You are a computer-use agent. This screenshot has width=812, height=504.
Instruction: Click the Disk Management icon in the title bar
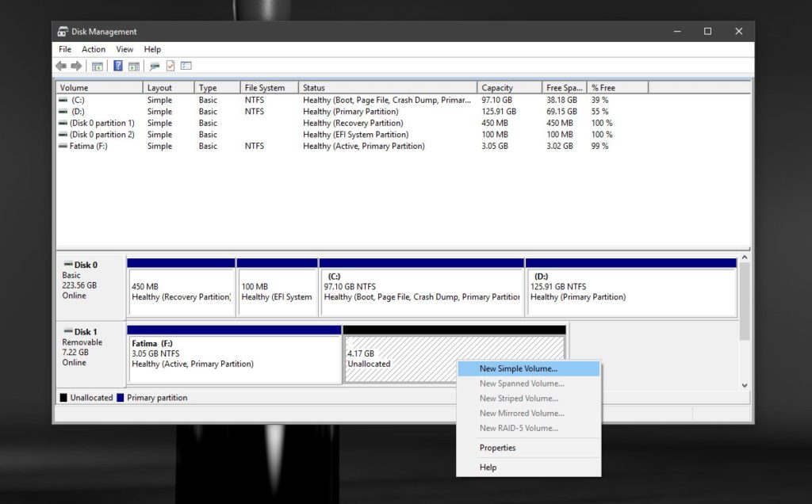(x=62, y=31)
